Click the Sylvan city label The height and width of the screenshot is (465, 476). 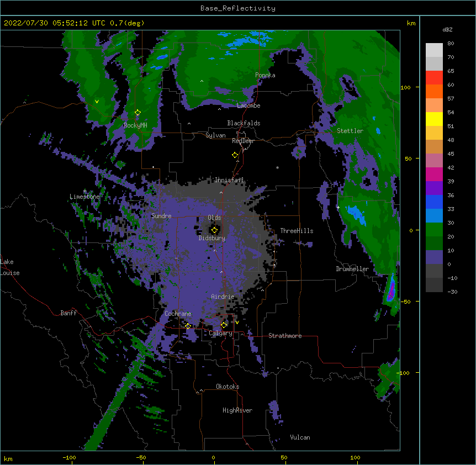coord(215,135)
